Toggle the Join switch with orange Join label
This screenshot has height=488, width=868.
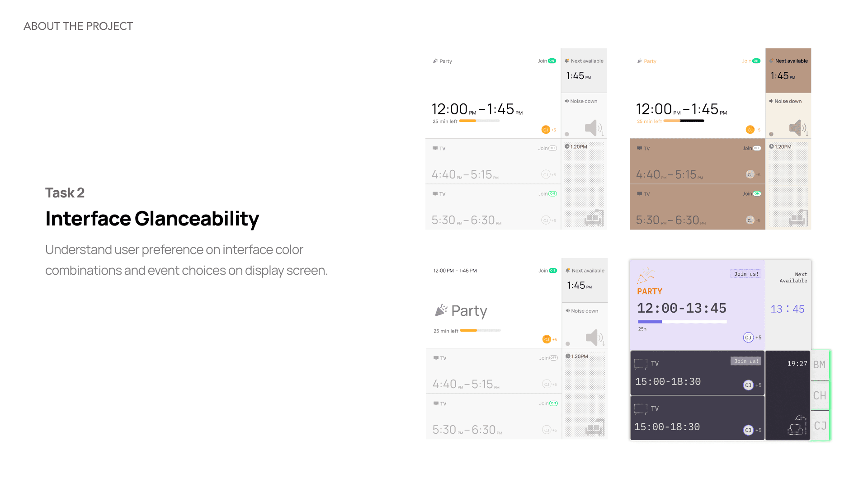(x=756, y=61)
